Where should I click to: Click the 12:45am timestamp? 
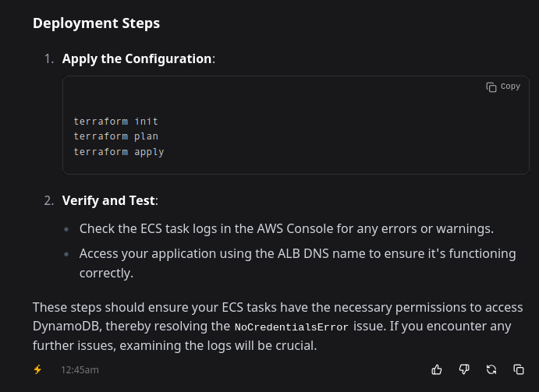point(80,370)
